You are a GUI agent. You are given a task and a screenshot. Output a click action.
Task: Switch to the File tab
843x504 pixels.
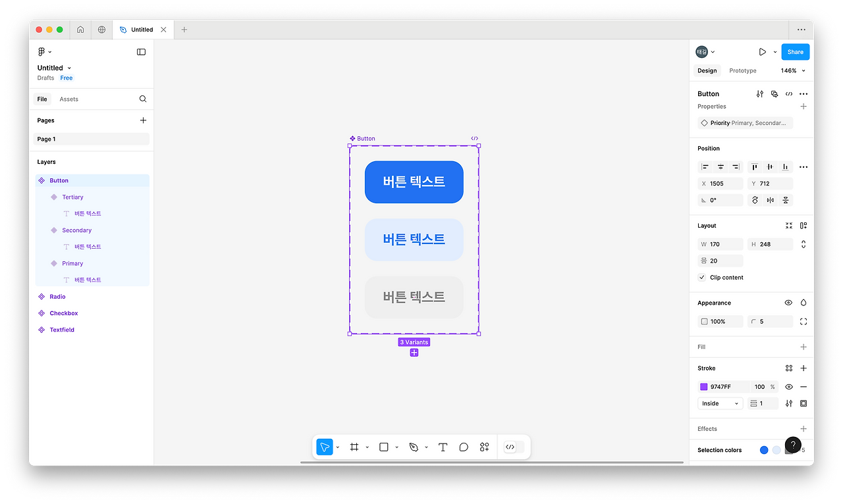42,99
